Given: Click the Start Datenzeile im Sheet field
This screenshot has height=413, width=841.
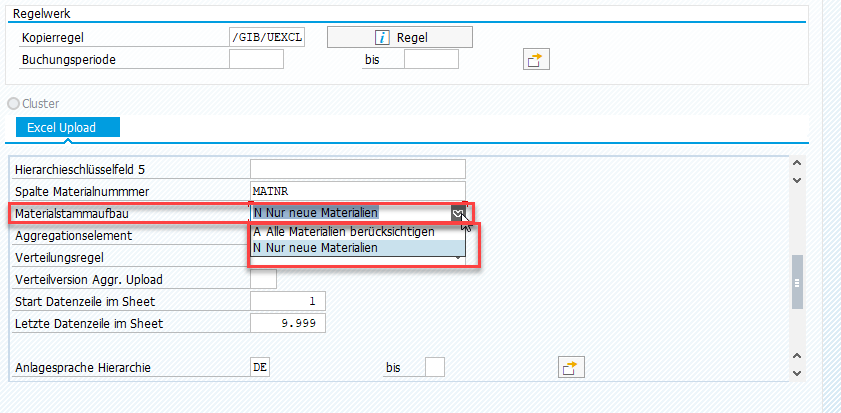Looking at the screenshot, I should (x=287, y=301).
